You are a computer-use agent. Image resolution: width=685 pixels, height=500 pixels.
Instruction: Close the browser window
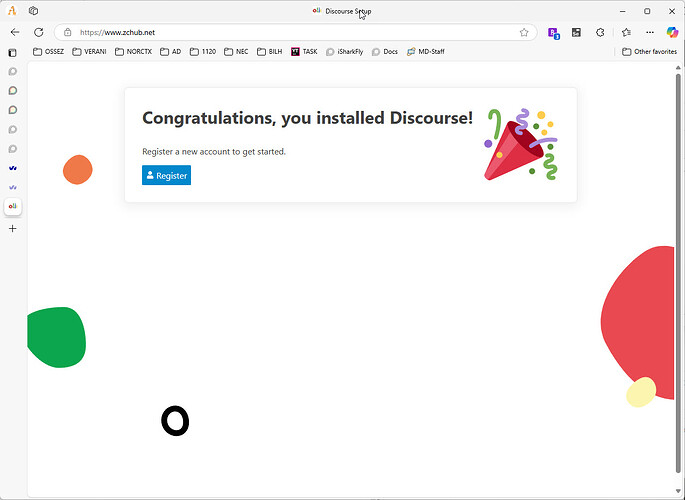672,11
